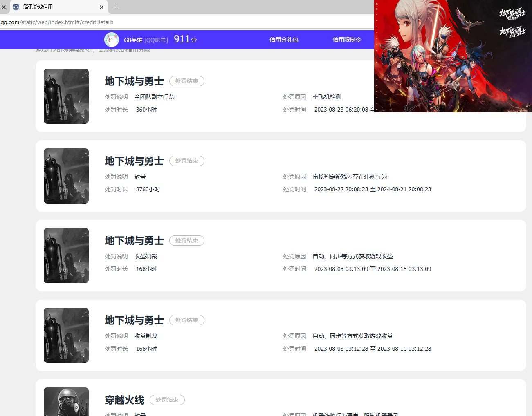Open the 信用分礼包 menu item
532x416 pixels.
click(x=284, y=40)
